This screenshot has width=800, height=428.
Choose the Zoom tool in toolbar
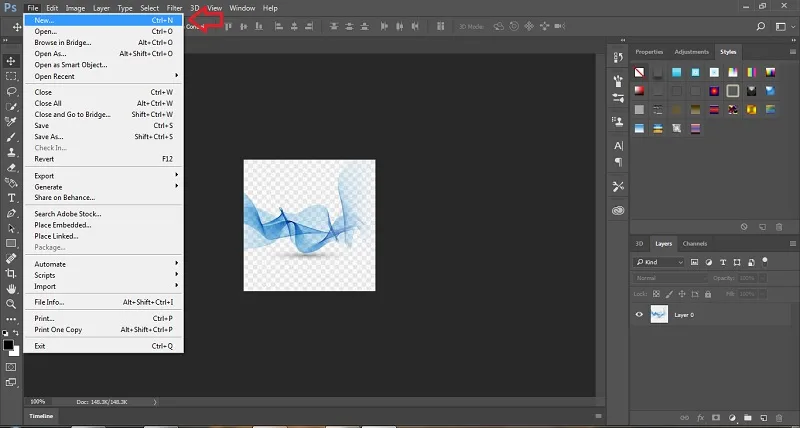coord(11,304)
